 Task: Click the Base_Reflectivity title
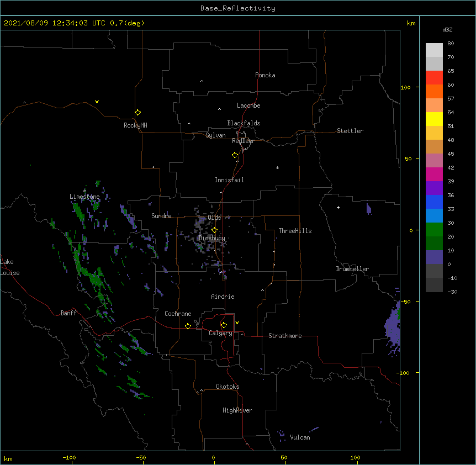(238, 8)
